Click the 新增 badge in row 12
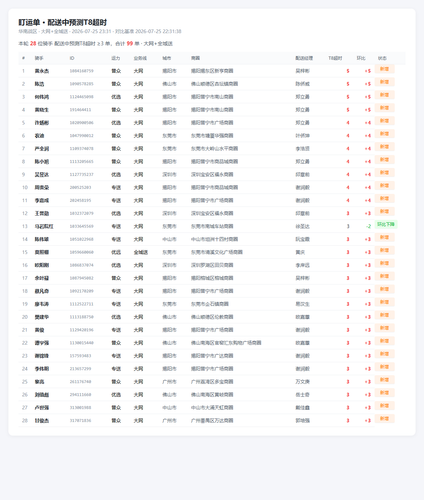The image size is (424, 500). (x=385, y=211)
